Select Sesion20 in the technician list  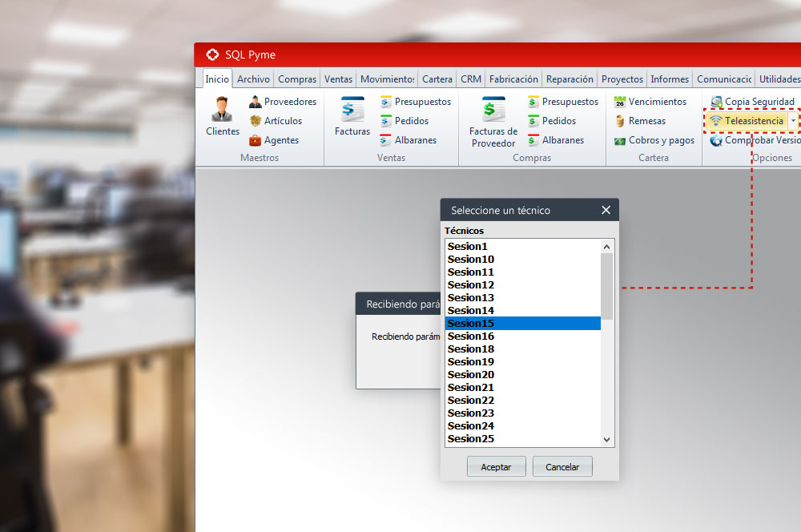pos(471,374)
